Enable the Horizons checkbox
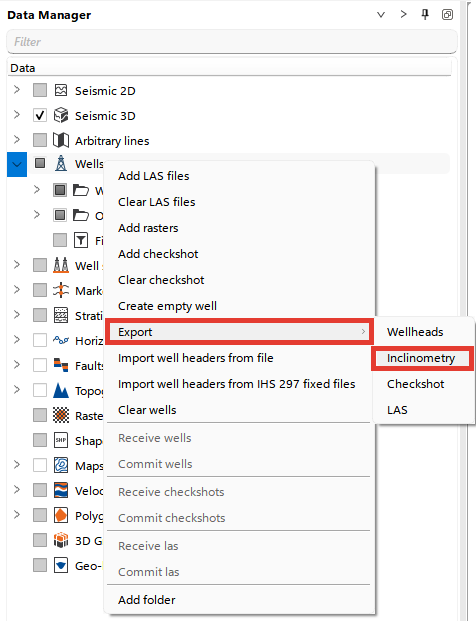This screenshot has width=476, height=621. [x=40, y=340]
